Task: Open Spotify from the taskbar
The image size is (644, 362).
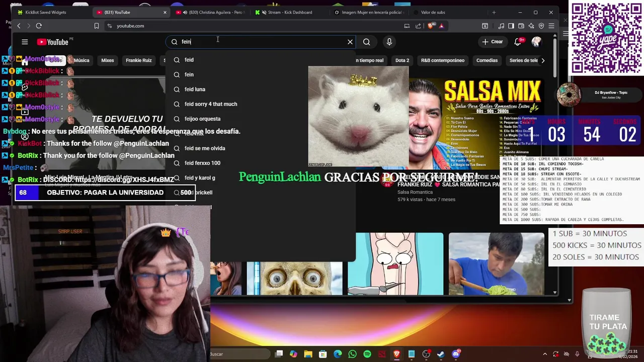Action: (367, 354)
